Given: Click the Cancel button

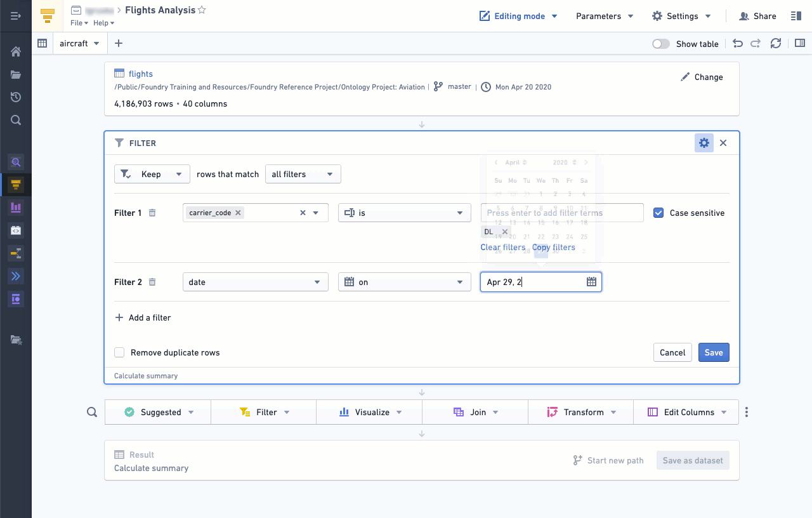Looking at the screenshot, I should (x=672, y=352).
